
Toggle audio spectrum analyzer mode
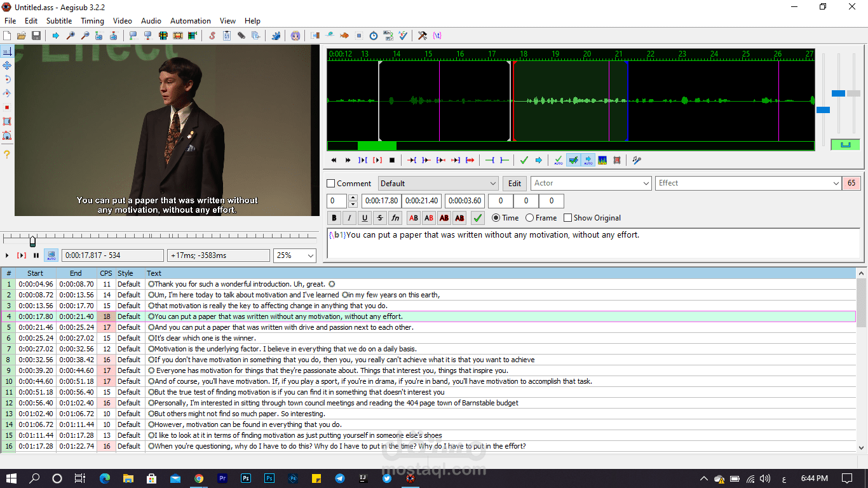click(602, 160)
